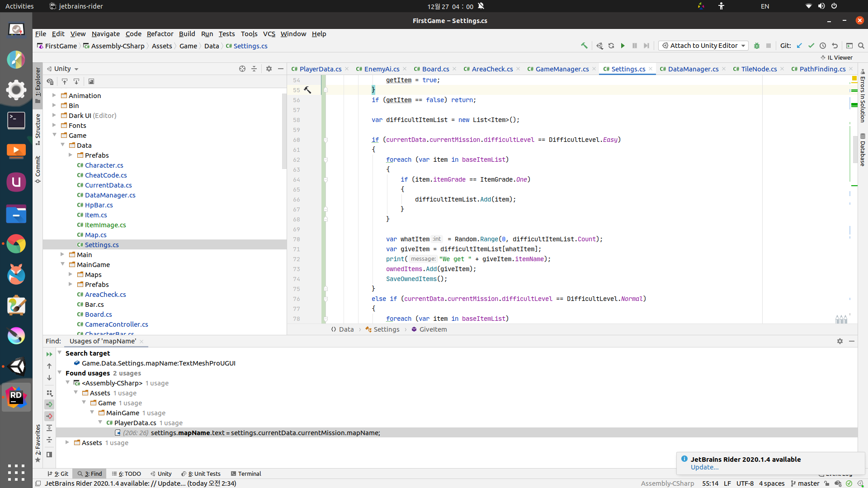The width and height of the screenshot is (868, 488).
Task: Click the 4 spaces indent setting
Action: pos(772,483)
